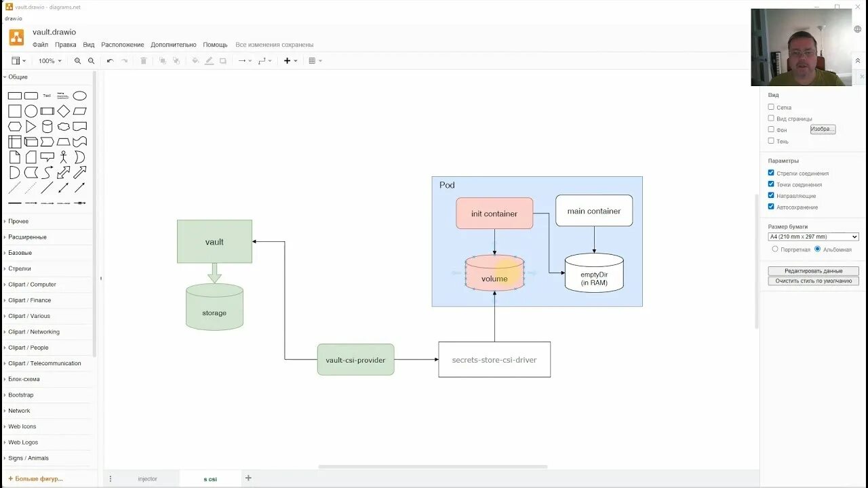
Task: Open the 100% zoom dropdown
Action: tap(50, 61)
